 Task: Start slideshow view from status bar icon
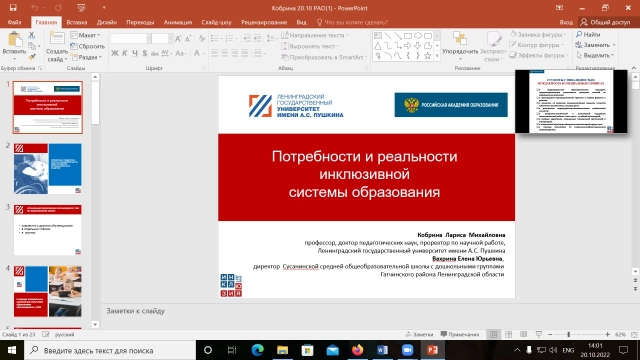coord(539,334)
